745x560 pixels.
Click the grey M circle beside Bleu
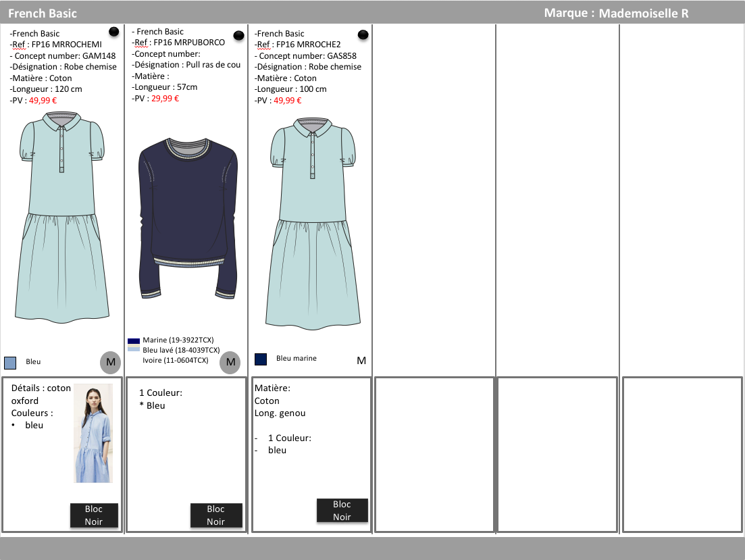click(x=111, y=362)
